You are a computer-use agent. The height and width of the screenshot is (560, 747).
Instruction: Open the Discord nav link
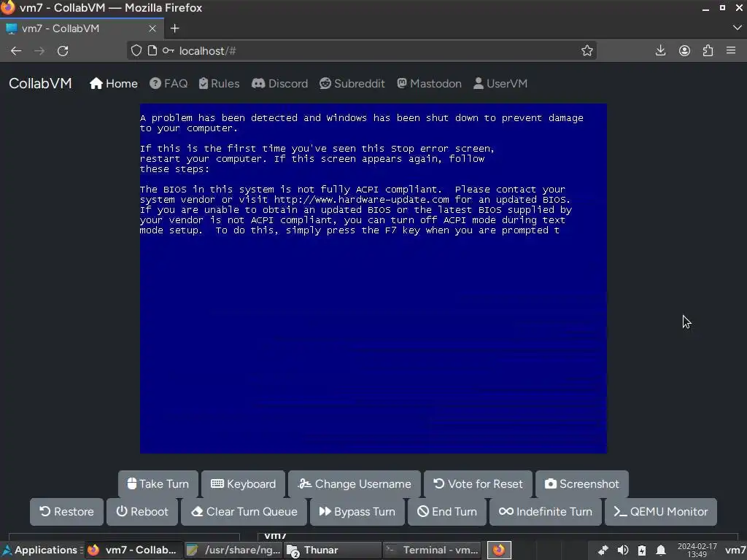tap(279, 84)
